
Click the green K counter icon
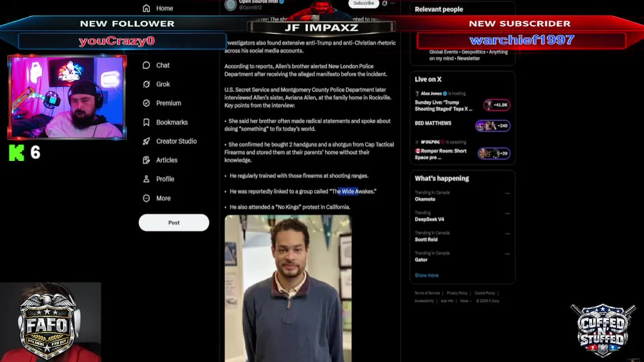(17, 153)
